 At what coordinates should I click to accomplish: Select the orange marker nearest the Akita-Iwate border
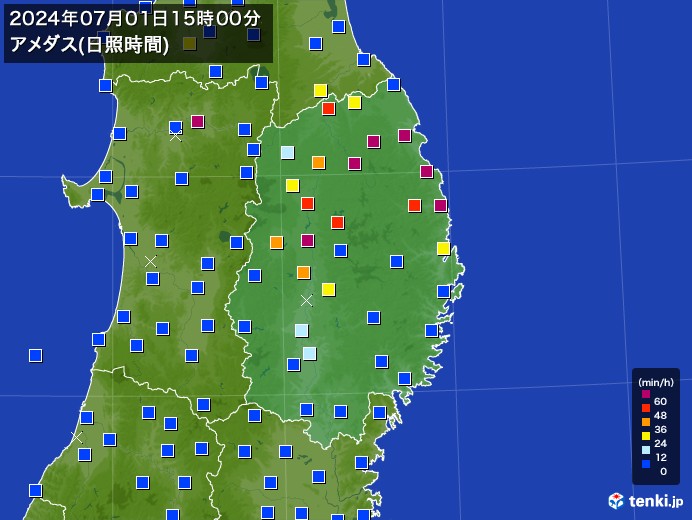tap(276, 242)
